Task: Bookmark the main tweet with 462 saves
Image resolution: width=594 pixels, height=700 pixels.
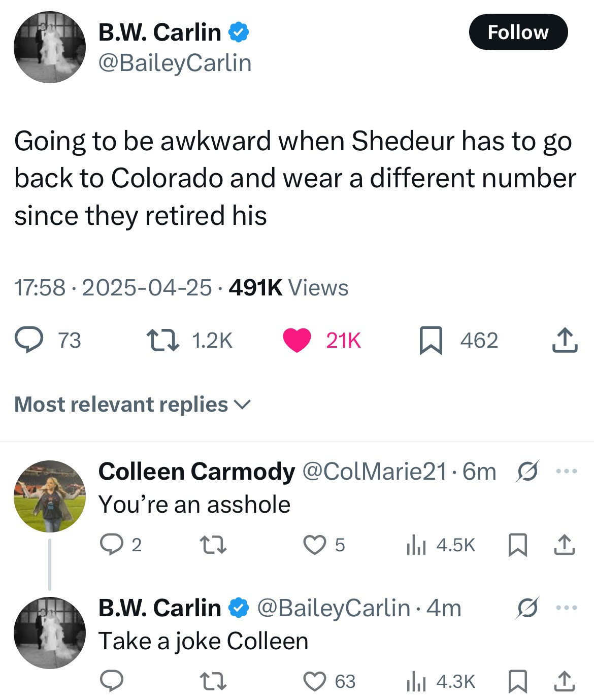Action: click(431, 340)
